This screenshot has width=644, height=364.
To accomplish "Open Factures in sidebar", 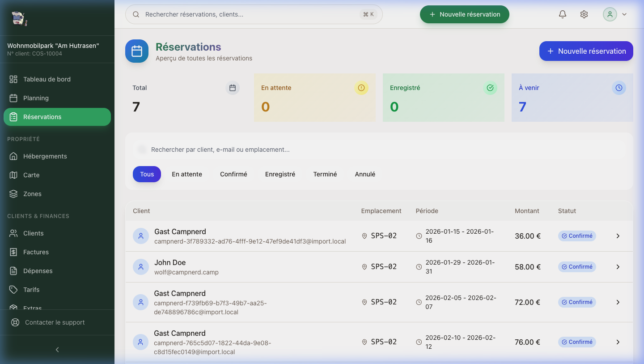I will 57,252.
